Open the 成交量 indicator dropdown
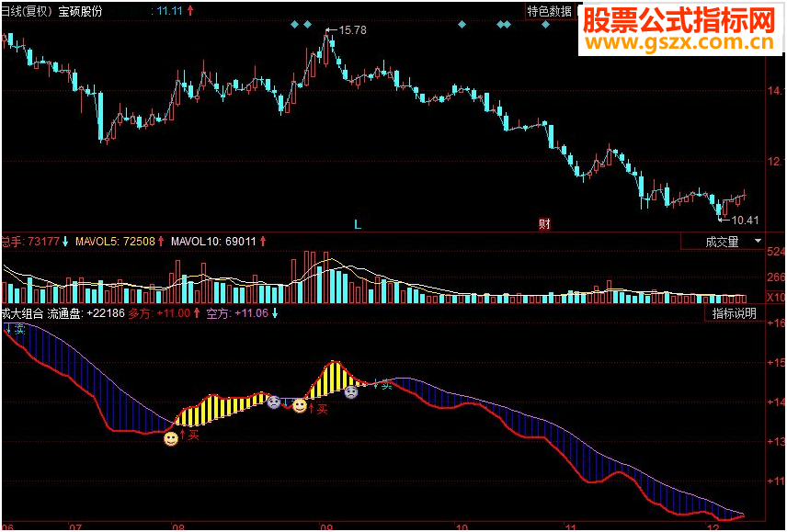Viewport: 787px width, 532px height. pos(722,243)
